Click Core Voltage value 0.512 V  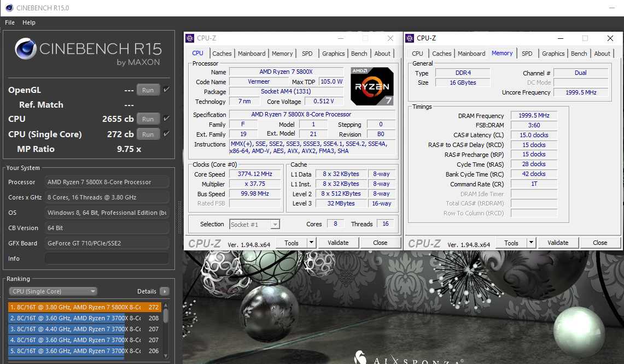point(324,101)
